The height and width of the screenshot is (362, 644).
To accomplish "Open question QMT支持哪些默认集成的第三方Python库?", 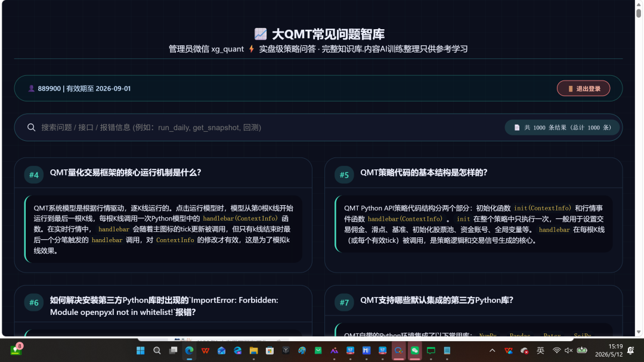I will click(436, 301).
